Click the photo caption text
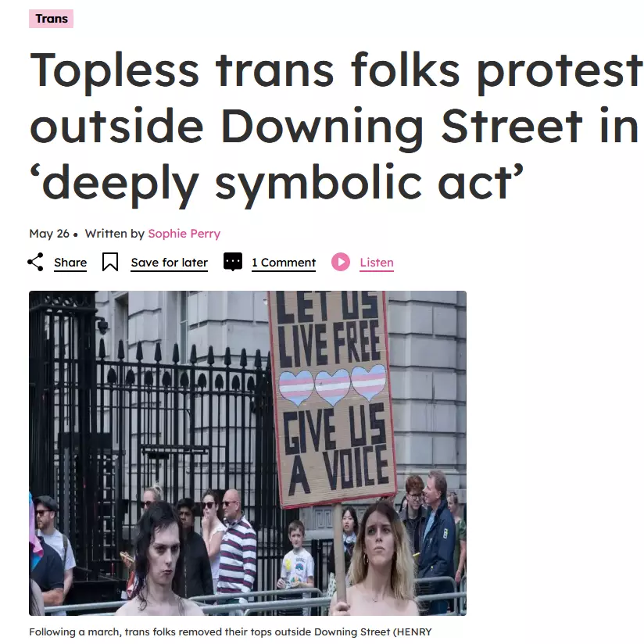The height and width of the screenshot is (644, 644). coord(231,632)
